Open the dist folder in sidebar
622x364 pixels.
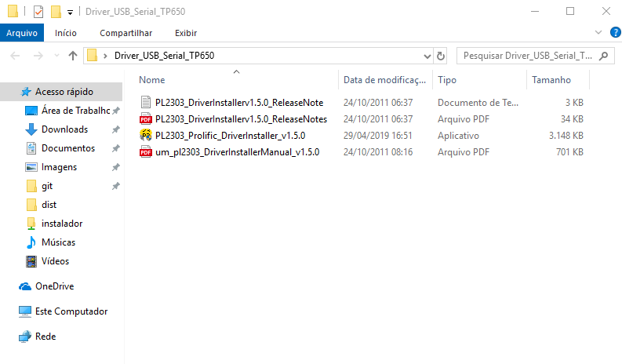click(49, 205)
